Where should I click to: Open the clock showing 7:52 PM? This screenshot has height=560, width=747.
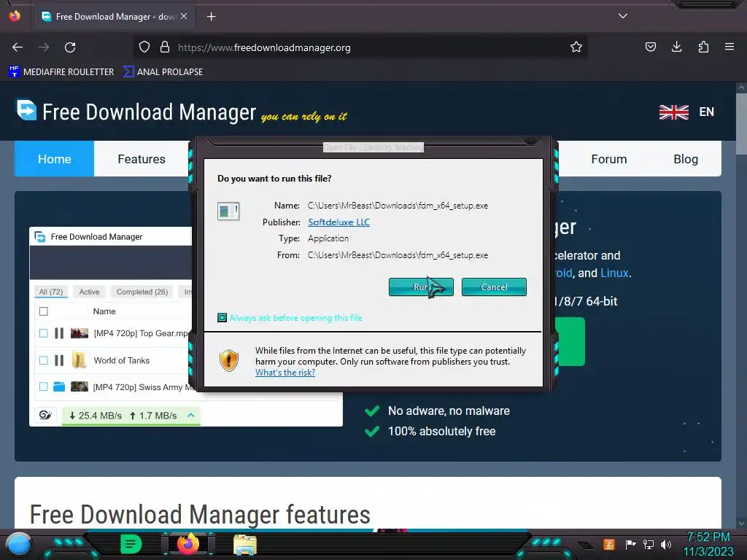click(x=708, y=544)
